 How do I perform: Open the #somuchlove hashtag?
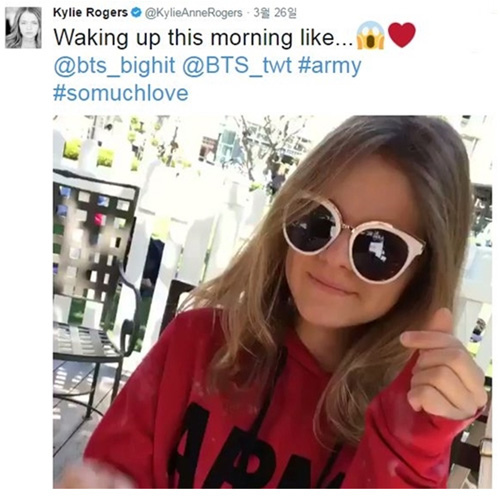tap(121, 93)
